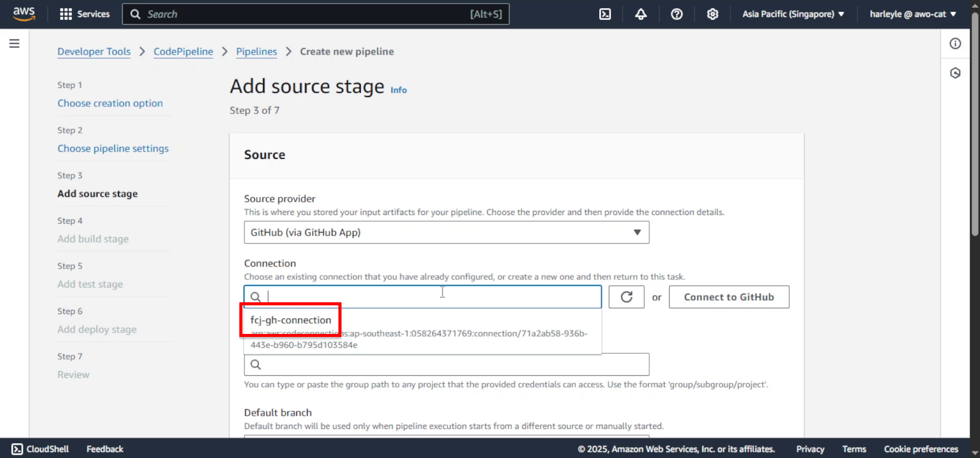
Task: Click the Repository name search field
Action: tap(447, 365)
